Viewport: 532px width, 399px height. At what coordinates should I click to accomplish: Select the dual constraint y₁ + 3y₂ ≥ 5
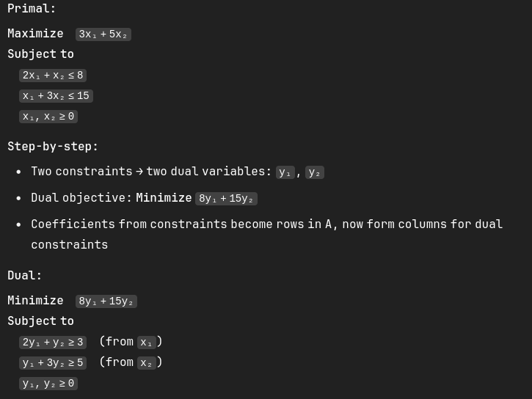tap(53, 363)
